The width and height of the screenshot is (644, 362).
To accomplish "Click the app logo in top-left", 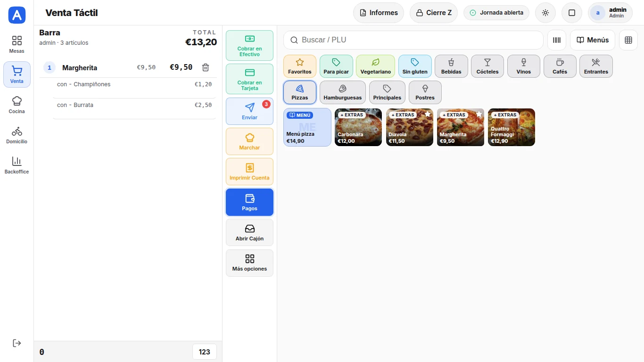I will click(17, 15).
